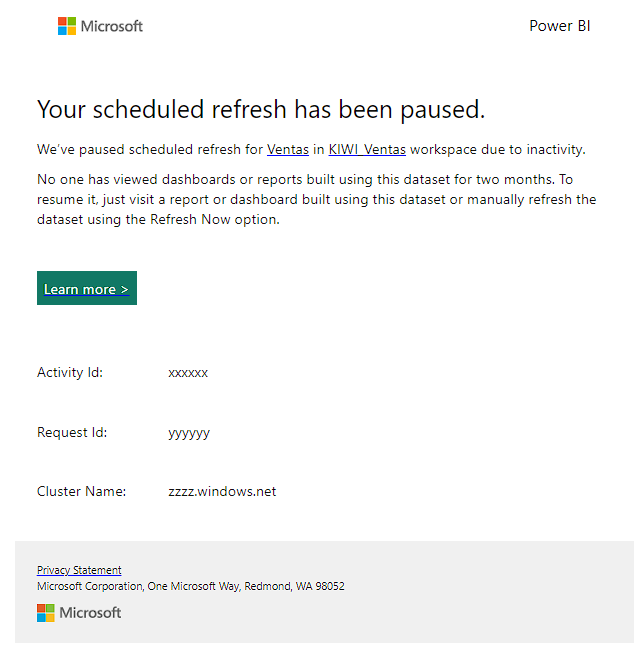Click the cluster name zzzz.windows.net

point(222,491)
